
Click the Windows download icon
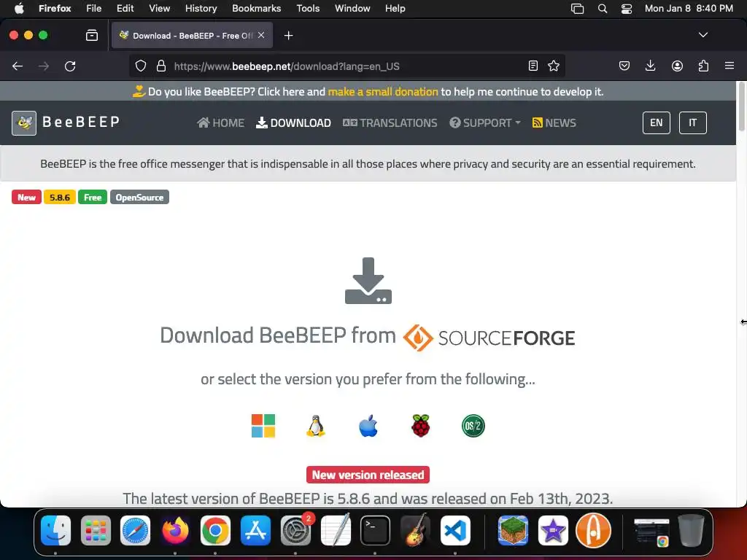(263, 426)
